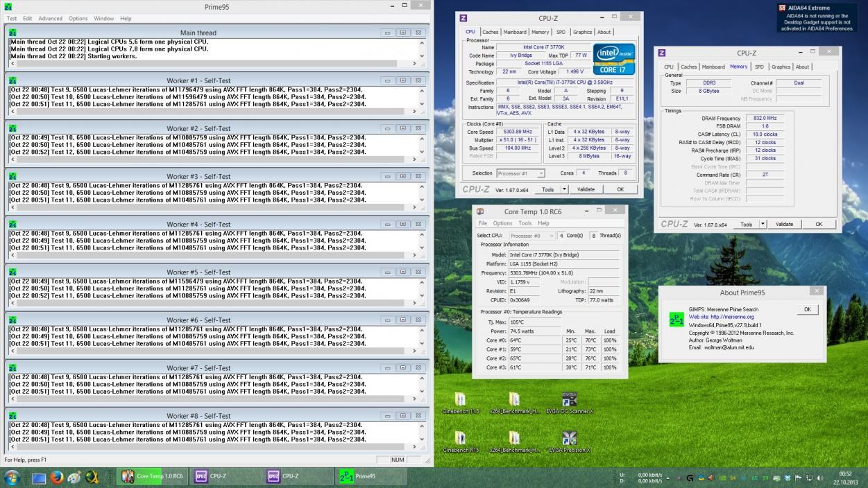The height and width of the screenshot is (488, 868).
Task: Switch to SPD tab in the CPU-Z window showing Memory timings
Action: tap(760, 67)
